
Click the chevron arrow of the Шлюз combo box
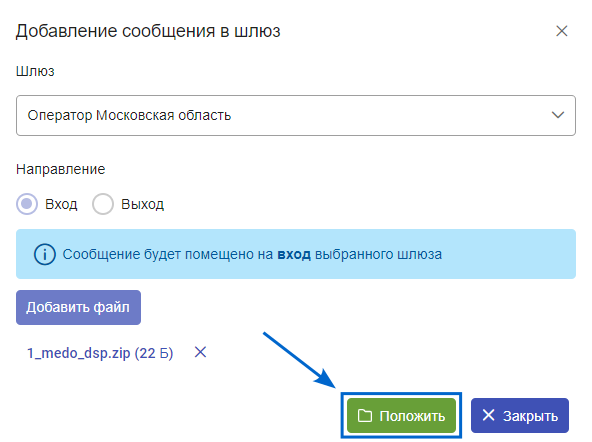click(558, 115)
